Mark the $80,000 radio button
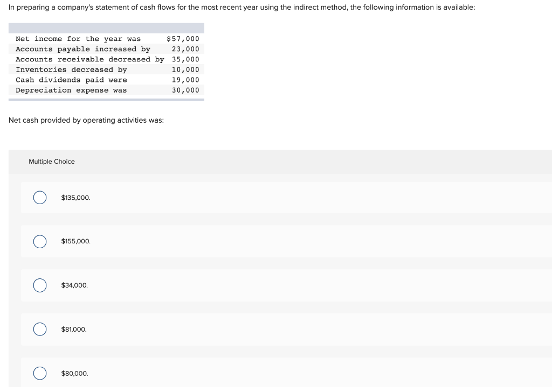The image size is (552, 392). coord(40,373)
